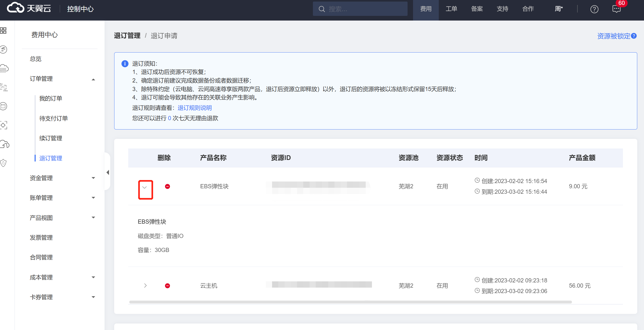Click the shield security icon in left rail
Viewport: 644px width, 330px height.
3,163
